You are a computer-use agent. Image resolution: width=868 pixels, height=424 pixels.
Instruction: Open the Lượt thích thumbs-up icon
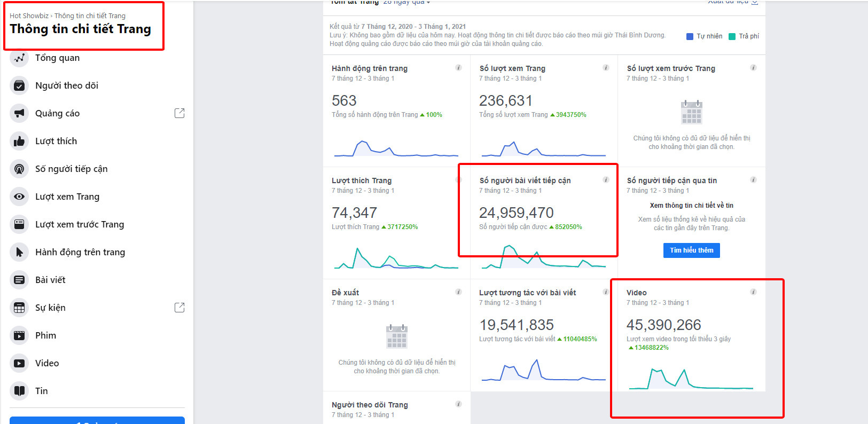point(19,141)
